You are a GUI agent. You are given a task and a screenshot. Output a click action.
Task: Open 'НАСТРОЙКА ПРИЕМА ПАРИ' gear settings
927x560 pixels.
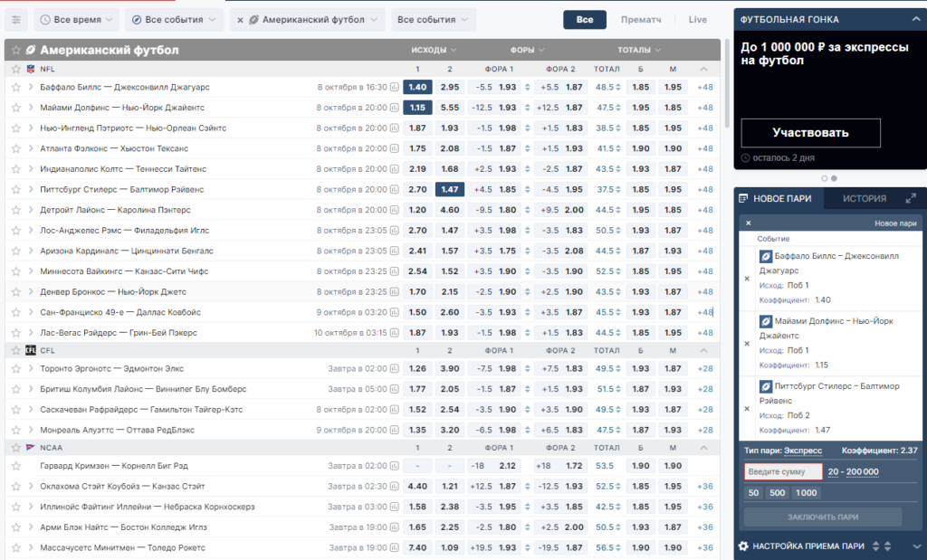click(x=744, y=546)
